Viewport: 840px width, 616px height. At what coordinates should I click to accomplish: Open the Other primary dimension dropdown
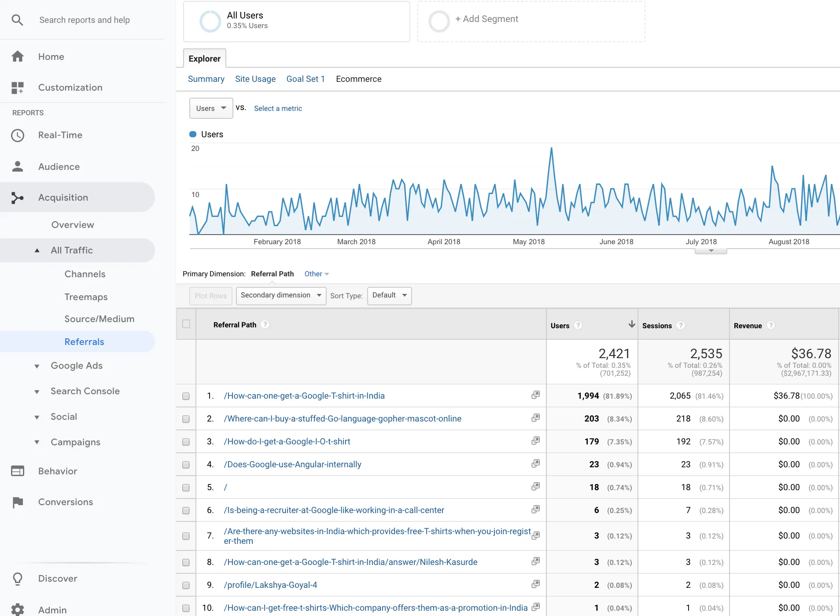(317, 274)
